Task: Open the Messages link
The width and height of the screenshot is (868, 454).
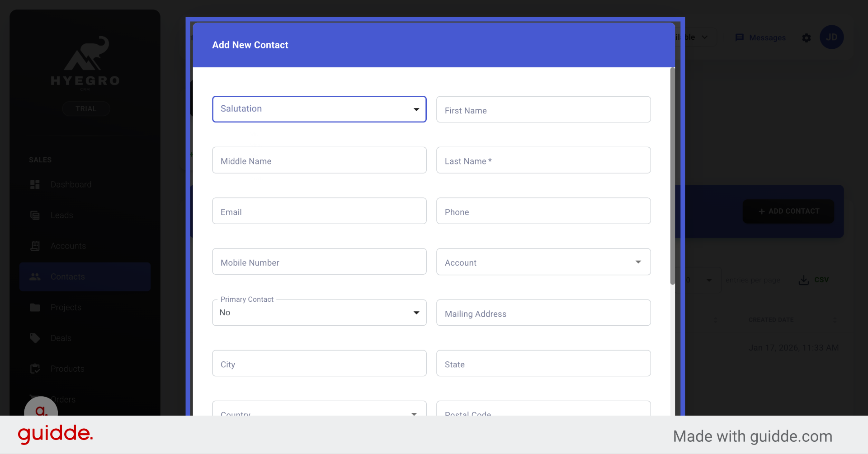Action: [x=761, y=38]
